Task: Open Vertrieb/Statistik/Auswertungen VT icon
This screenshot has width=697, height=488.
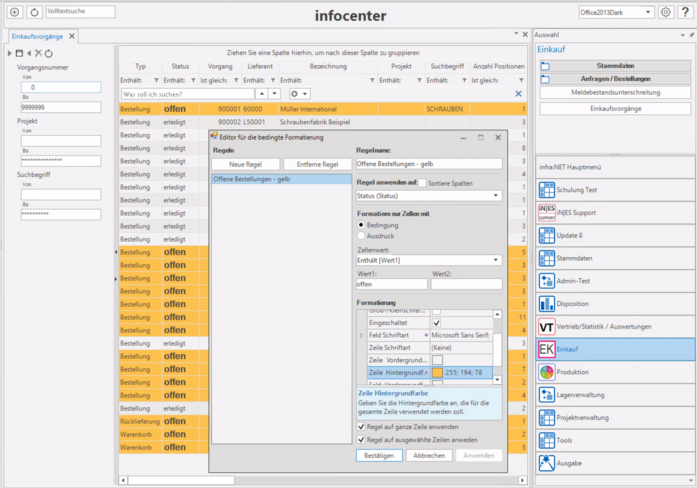Action: [547, 326]
